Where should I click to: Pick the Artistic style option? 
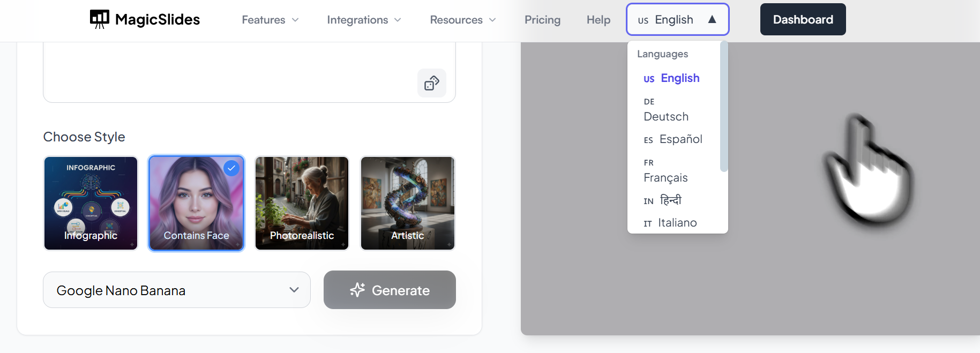point(407,203)
